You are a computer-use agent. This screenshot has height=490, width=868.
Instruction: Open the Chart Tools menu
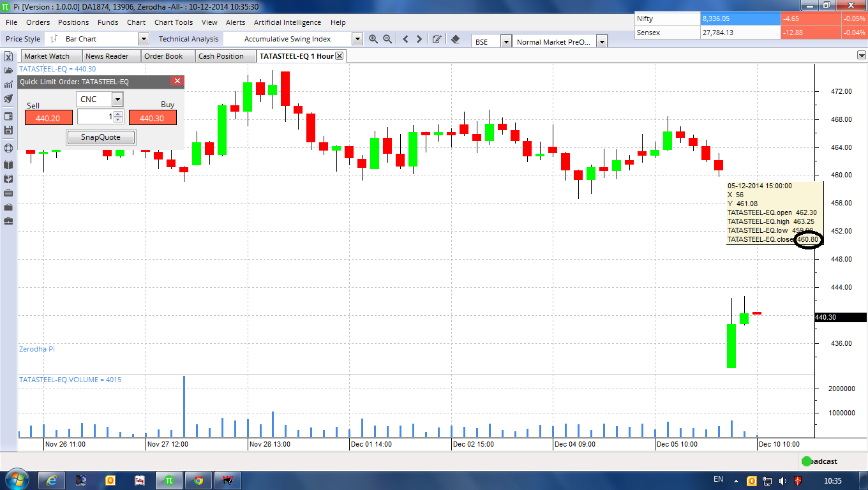tap(174, 22)
